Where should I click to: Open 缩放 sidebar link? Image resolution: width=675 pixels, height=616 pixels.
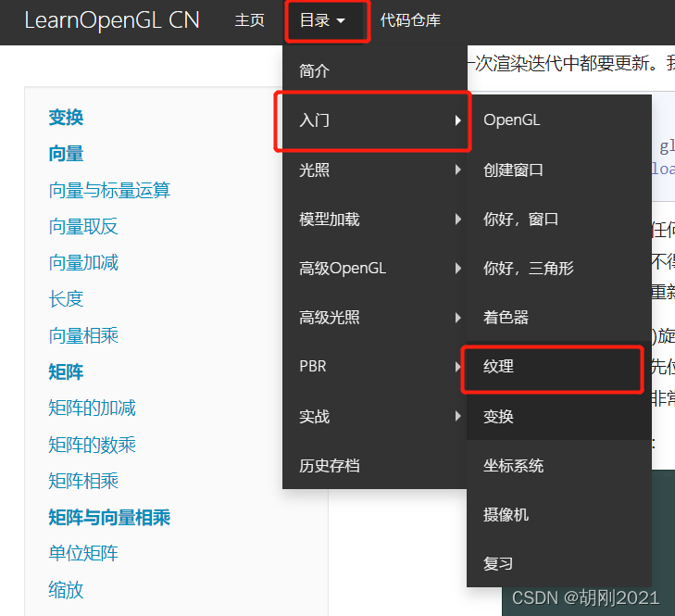(x=66, y=590)
